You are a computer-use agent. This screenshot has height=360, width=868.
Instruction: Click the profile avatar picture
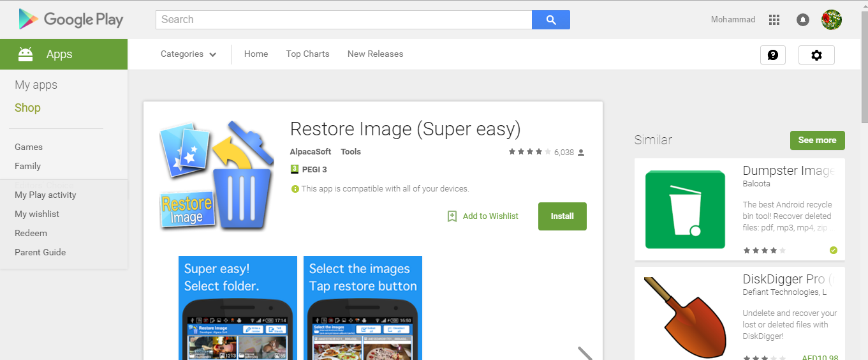832,20
